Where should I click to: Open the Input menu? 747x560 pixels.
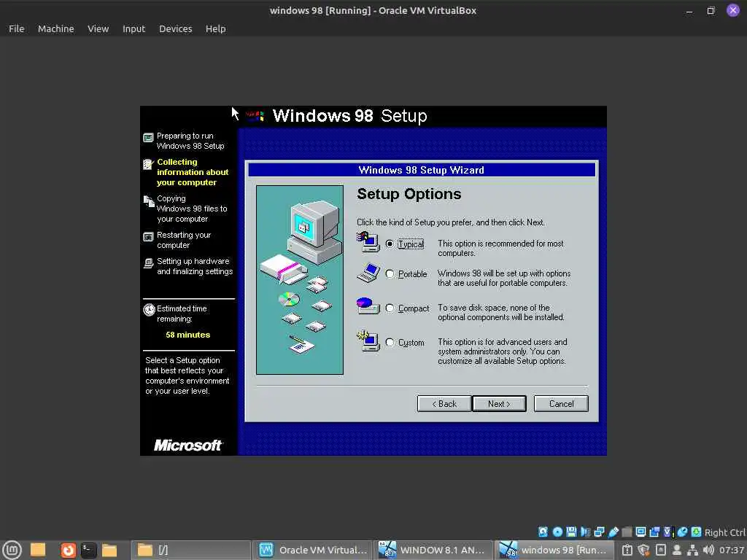(x=133, y=28)
